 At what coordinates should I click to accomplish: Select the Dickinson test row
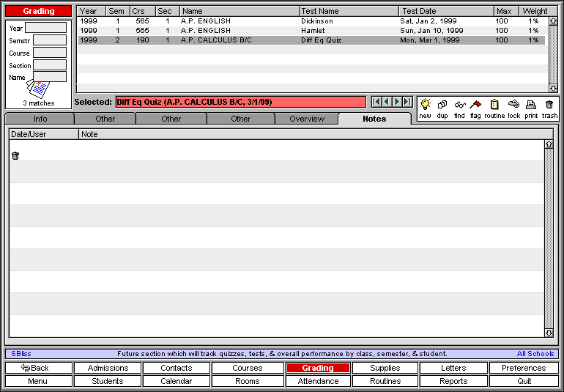tap(311, 21)
